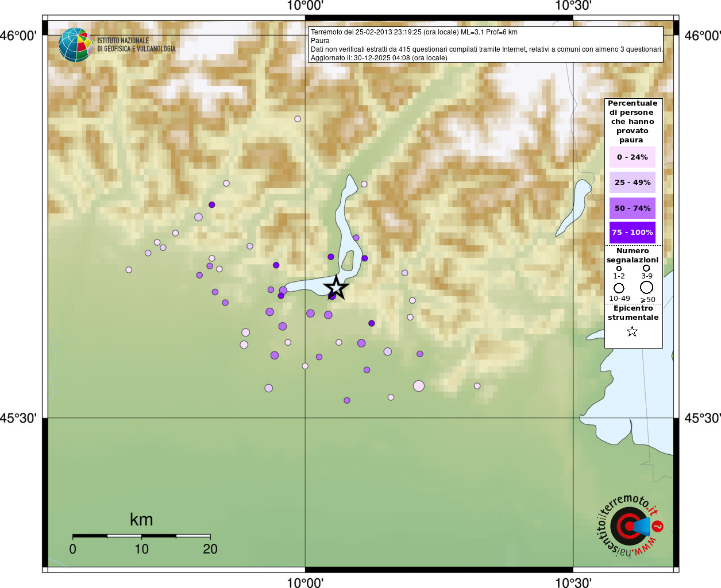Pick the 25 - 49% legend swatch
Screen dimensions: 721x588
(x=633, y=183)
